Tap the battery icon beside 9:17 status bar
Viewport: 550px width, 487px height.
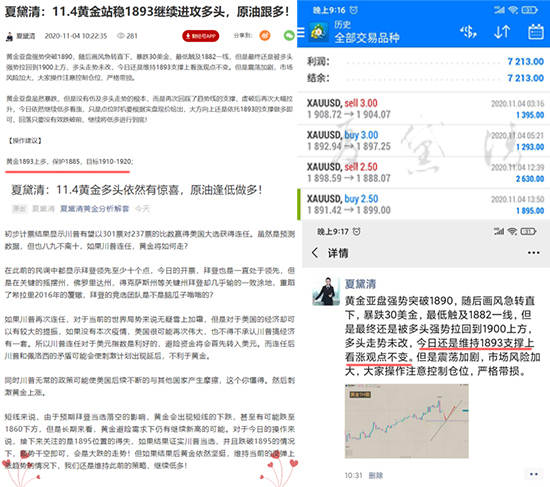tap(528, 231)
